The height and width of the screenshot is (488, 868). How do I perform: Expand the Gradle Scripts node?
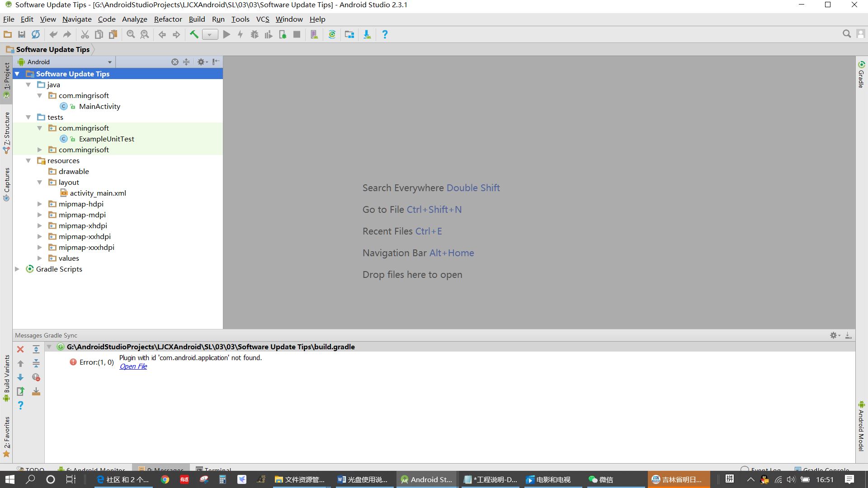17,269
